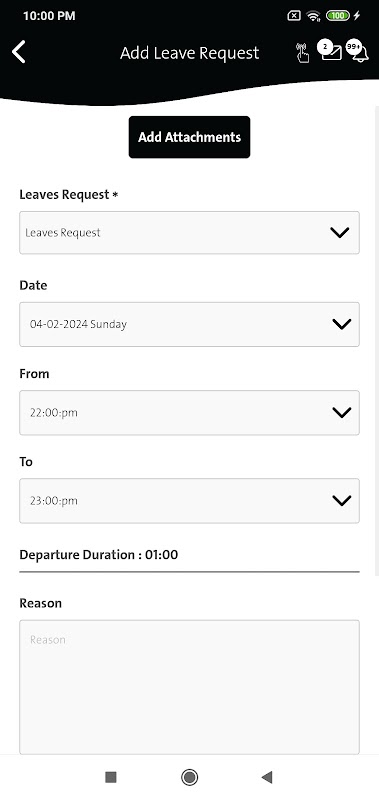Click the Add Leave Request title
This screenshot has width=379, height=800.
click(x=189, y=53)
